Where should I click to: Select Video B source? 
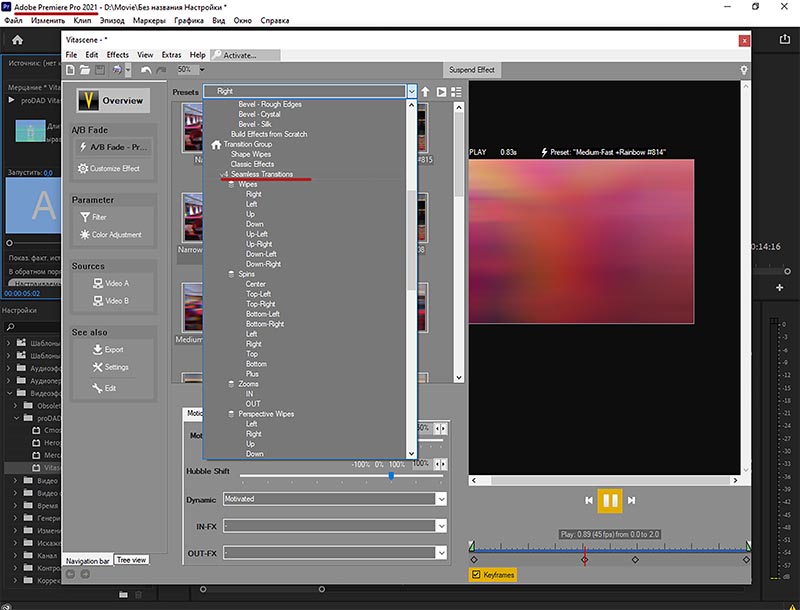pyautogui.click(x=111, y=301)
